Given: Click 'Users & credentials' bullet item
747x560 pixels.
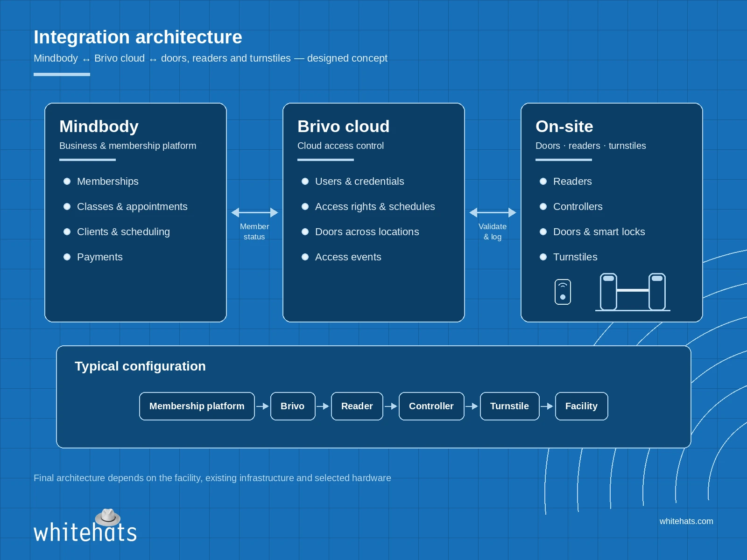Looking at the screenshot, I should pyautogui.click(x=353, y=182).
